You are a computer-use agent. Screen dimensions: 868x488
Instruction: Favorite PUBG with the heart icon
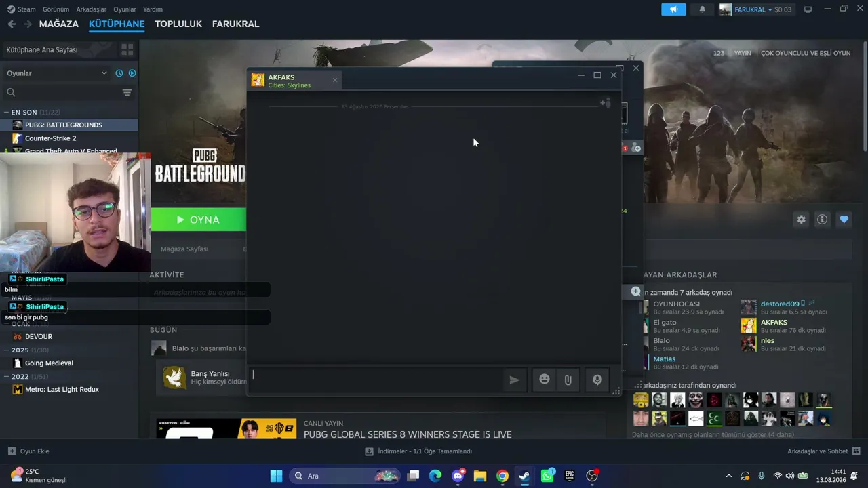click(844, 220)
